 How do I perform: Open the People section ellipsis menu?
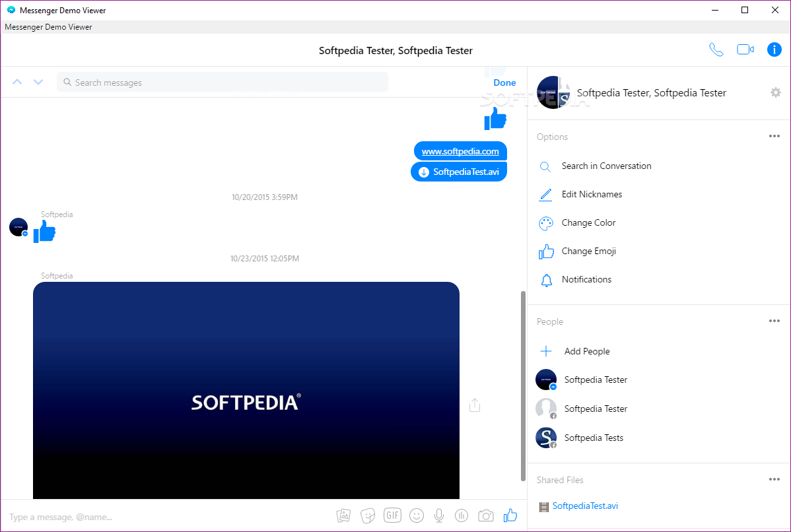(774, 321)
